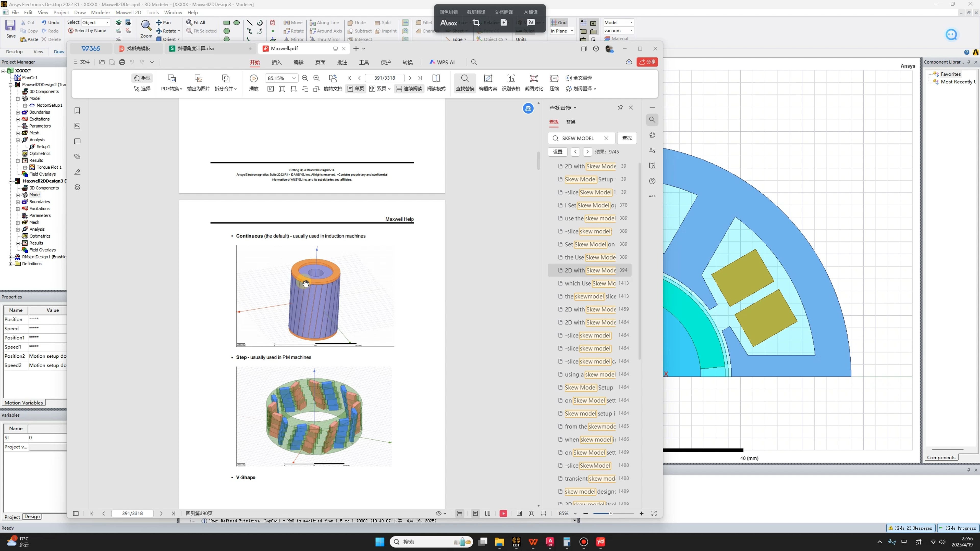Switch to the 替换 tab in find panel
Viewport: 980px width, 551px height.
coord(571,122)
